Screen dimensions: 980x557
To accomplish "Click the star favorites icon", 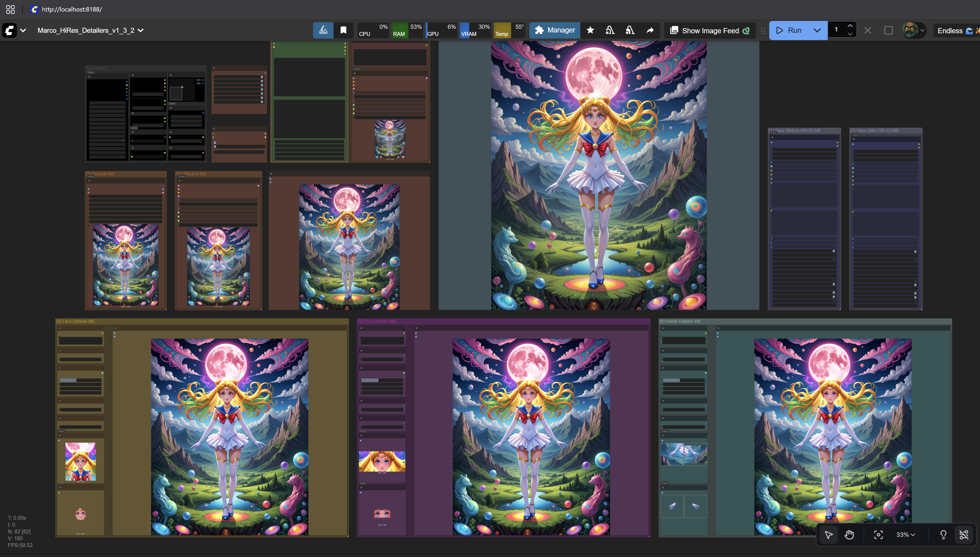I will click(590, 30).
